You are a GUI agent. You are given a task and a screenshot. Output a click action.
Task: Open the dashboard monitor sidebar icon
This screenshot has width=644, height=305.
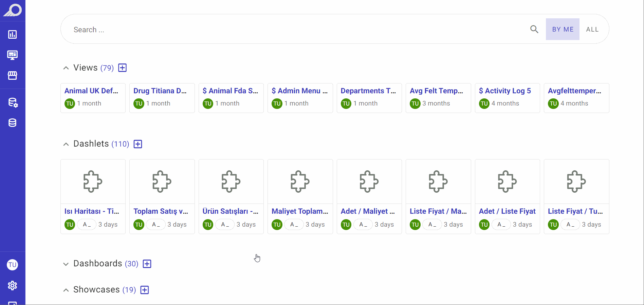pyautogui.click(x=13, y=55)
